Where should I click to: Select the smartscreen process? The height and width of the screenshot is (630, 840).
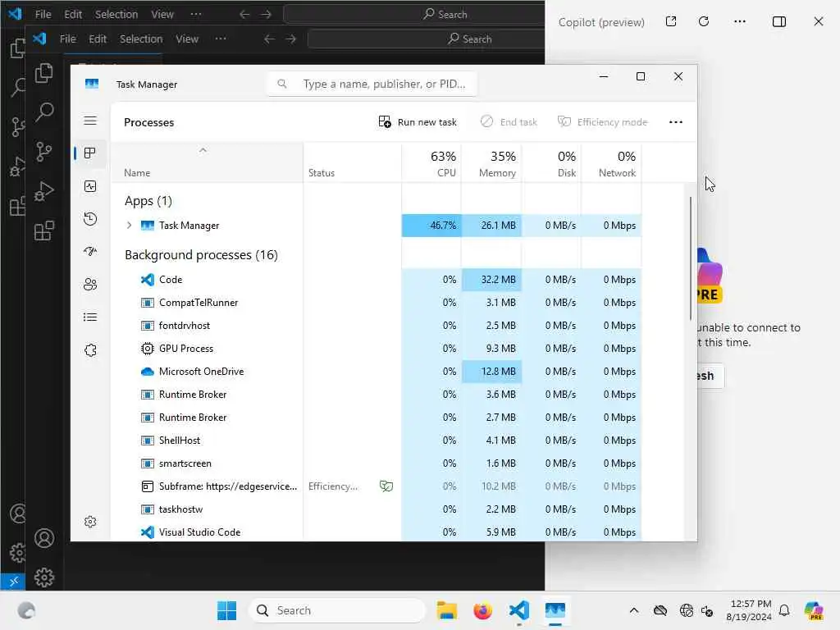376,463
